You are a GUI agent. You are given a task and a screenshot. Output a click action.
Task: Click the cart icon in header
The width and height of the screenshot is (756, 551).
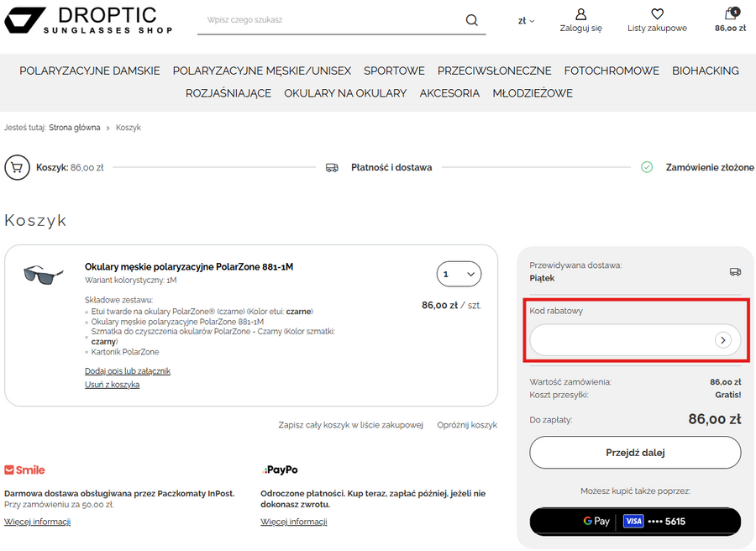[x=730, y=14]
